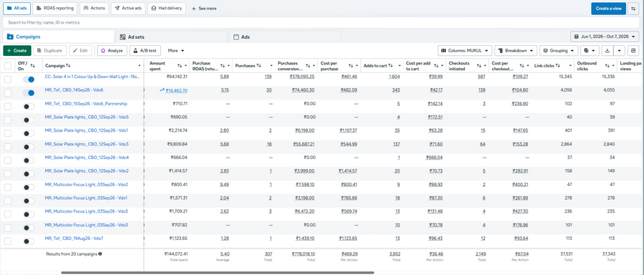Turn off CC- Solar 4 in 1 campaign toggle
Screen dimensions: 644x275
pos(29,79)
